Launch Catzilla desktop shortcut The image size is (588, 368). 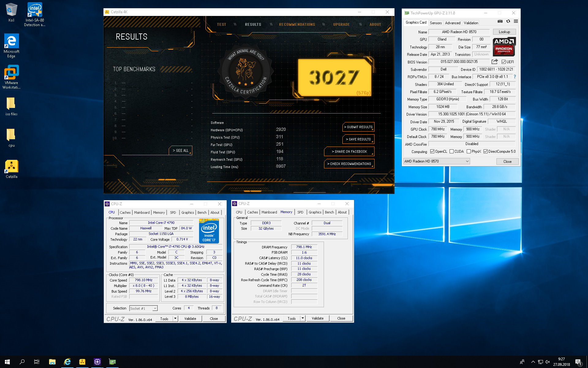coord(11,169)
